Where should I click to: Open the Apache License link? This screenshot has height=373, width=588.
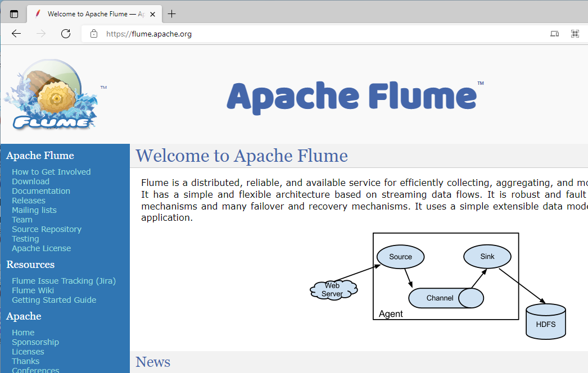41,248
